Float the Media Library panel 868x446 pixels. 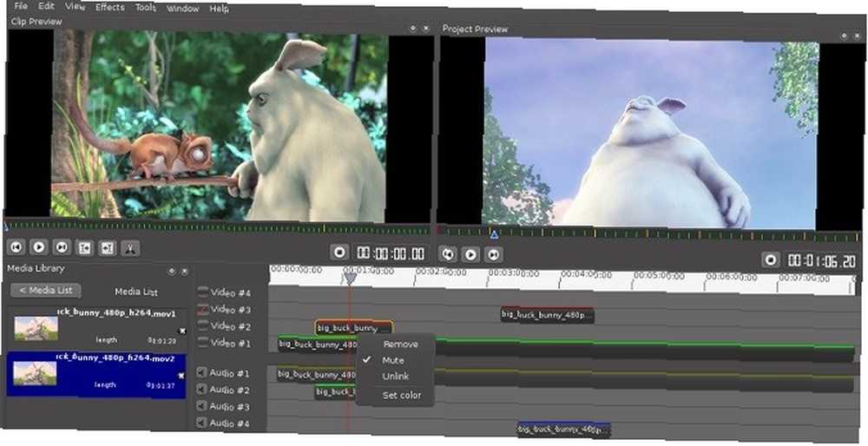point(171,271)
